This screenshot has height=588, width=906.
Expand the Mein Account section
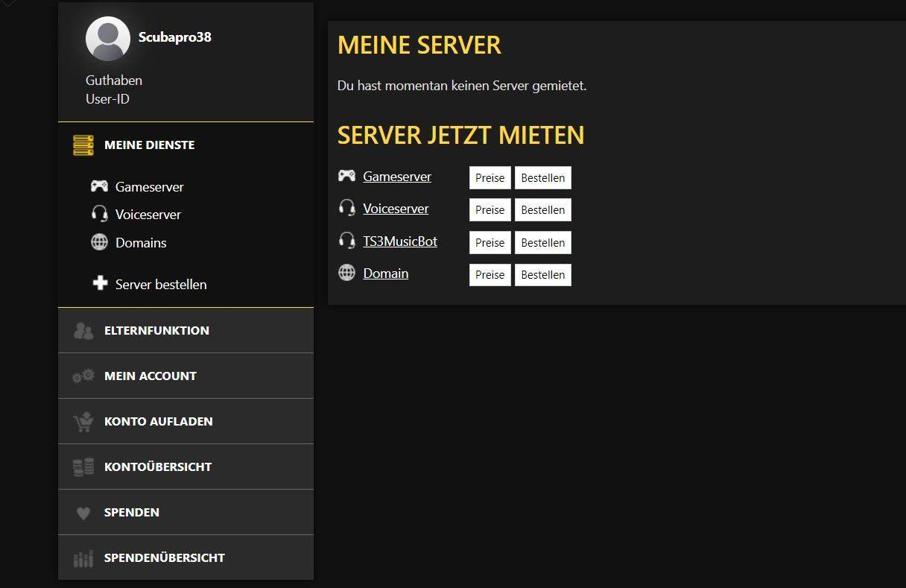[x=151, y=376]
